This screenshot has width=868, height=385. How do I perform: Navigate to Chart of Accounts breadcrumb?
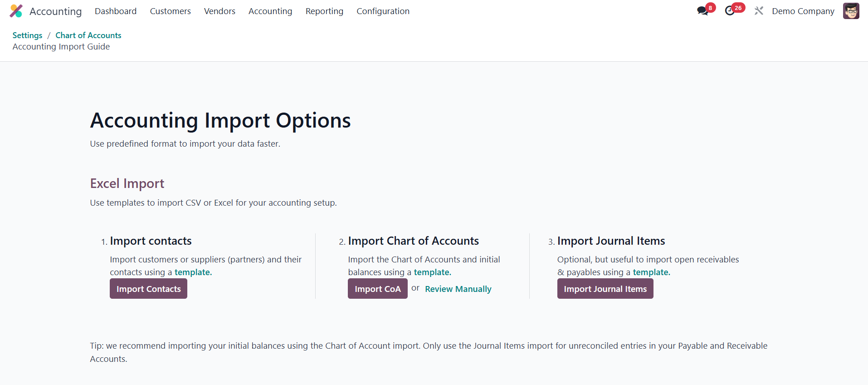click(x=88, y=35)
